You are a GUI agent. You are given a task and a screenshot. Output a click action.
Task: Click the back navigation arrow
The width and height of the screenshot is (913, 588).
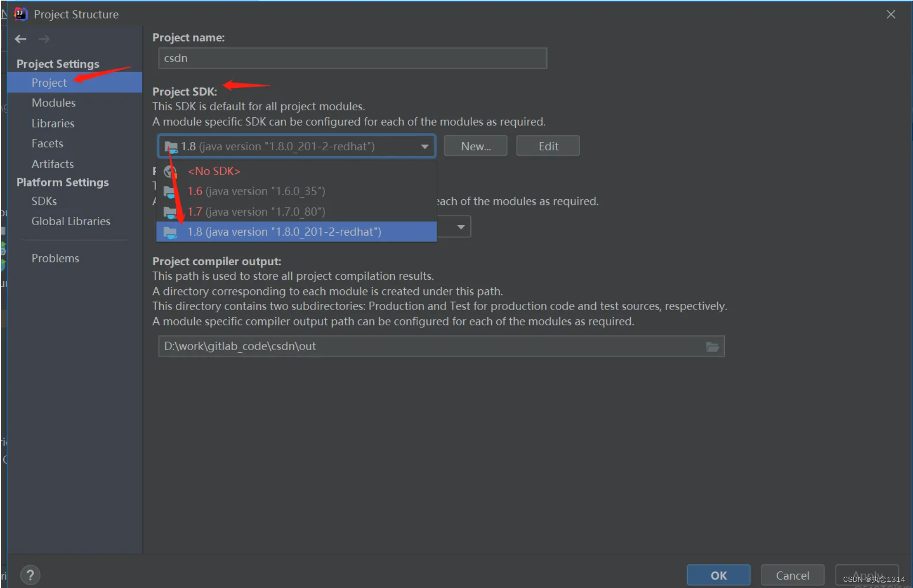[x=20, y=39]
